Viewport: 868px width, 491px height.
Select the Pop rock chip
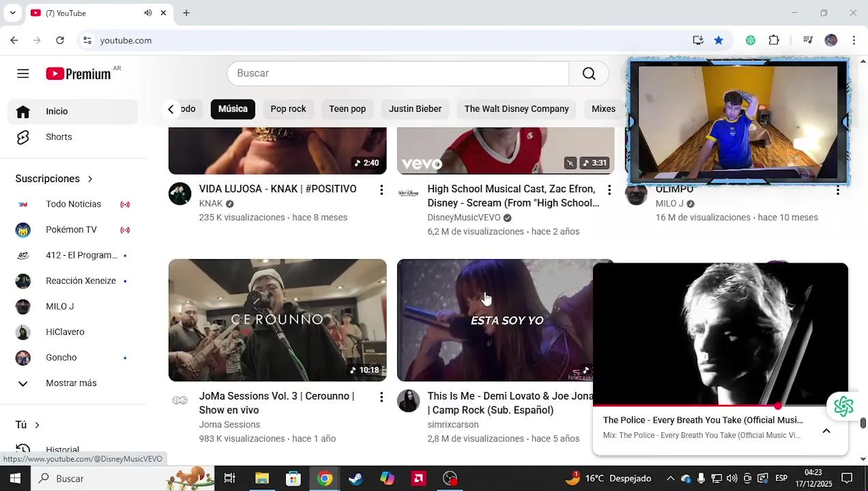coord(288,109)
